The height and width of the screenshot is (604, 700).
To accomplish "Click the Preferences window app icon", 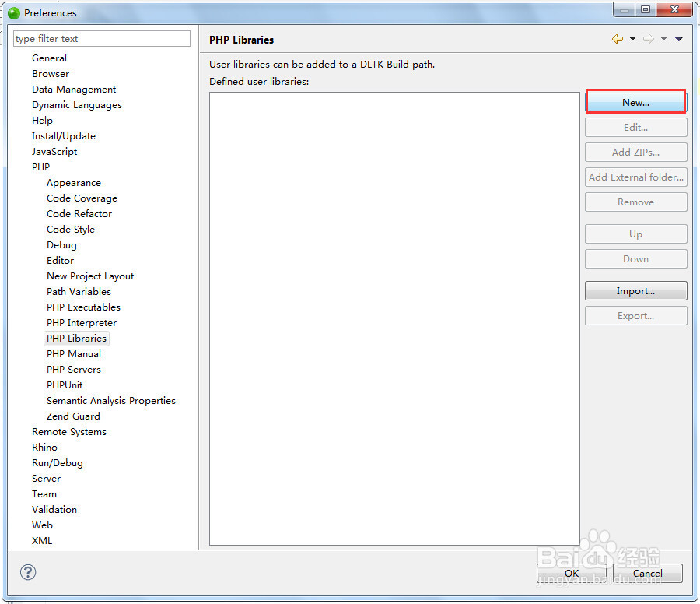I will pos(14,13).
